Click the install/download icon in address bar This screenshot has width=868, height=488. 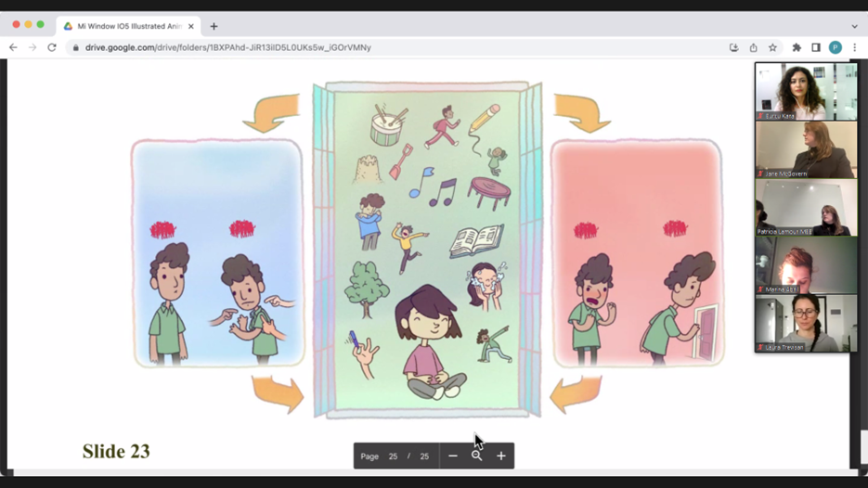[x=733, y=47]
